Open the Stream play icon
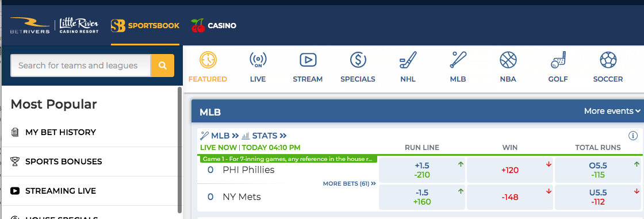Viewport: 644px width, 219px height. [308, 60]
